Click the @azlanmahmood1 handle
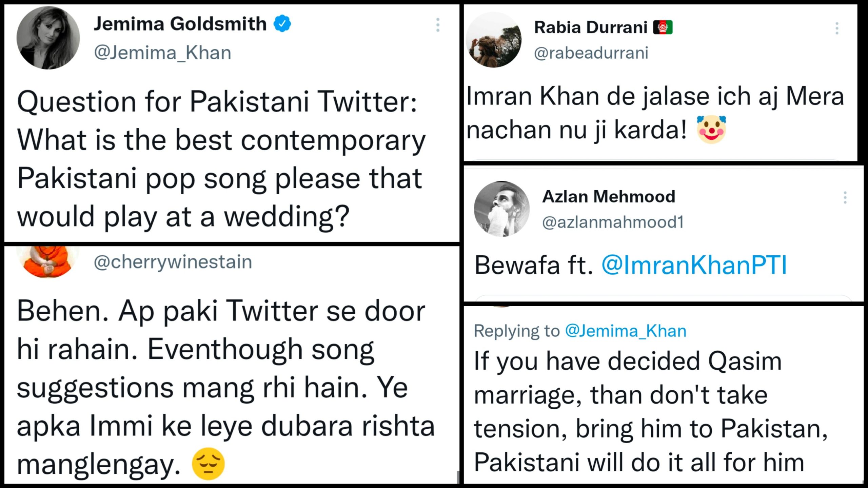The height and width of the screenshot is (488, 868). tap(613, 222)
